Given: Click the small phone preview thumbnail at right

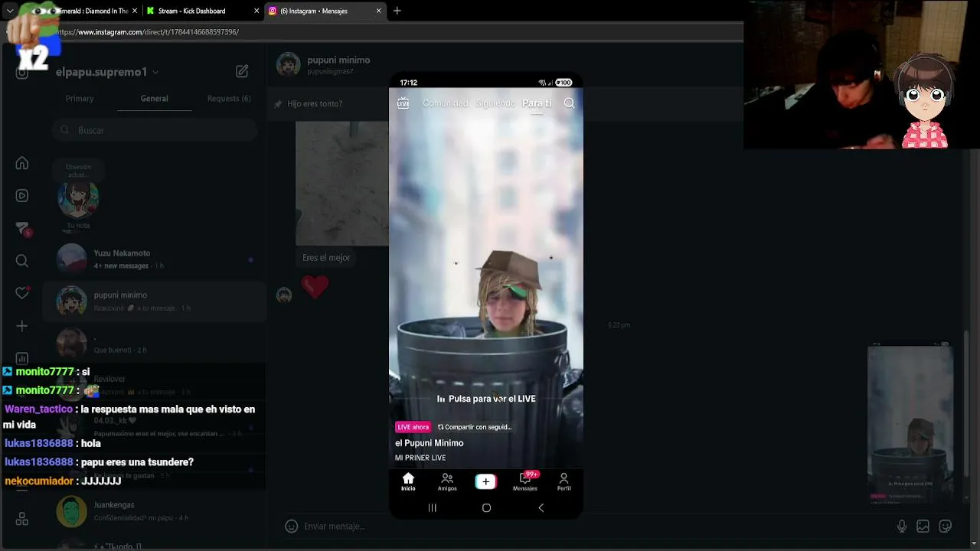Looking at the screenshot, I should click(910, 422).
